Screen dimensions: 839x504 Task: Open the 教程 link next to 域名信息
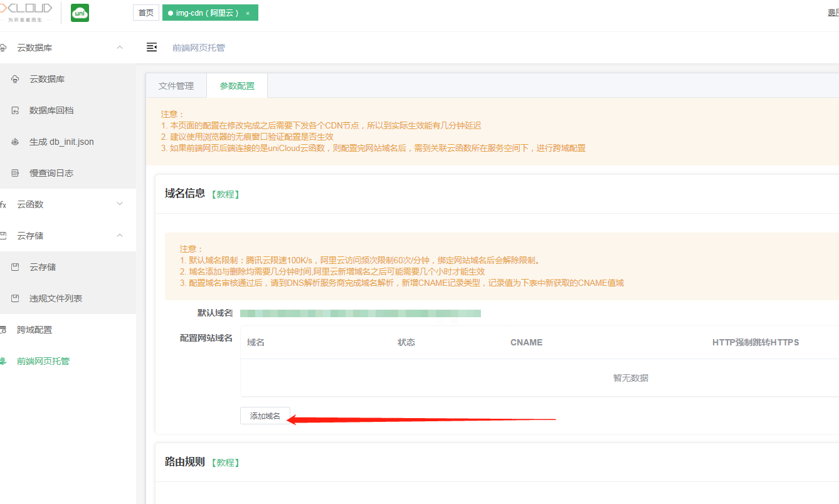(226, 194)
